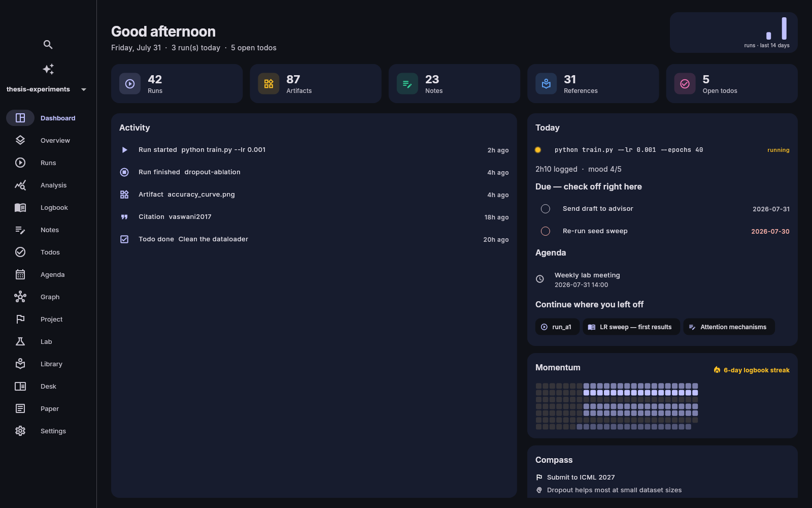
Task: Open the search icon in sidebar
Action: click(x=48, y=45)
